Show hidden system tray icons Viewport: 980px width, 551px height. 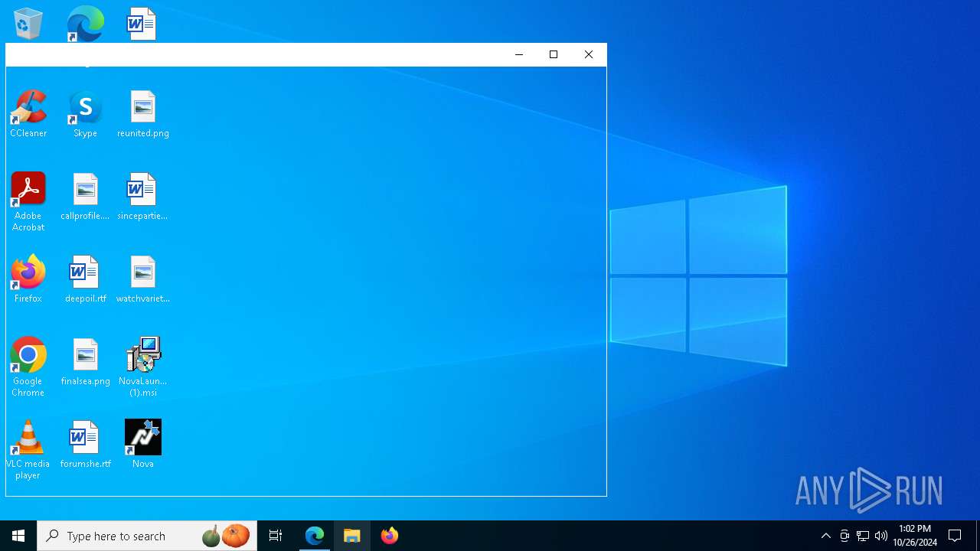click(825, 536)
